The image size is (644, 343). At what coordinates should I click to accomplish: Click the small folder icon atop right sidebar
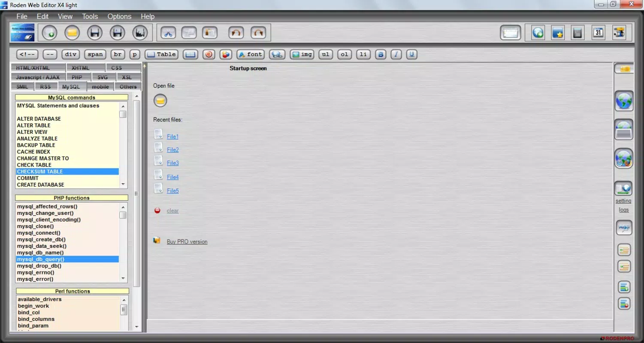coord(624,69)
